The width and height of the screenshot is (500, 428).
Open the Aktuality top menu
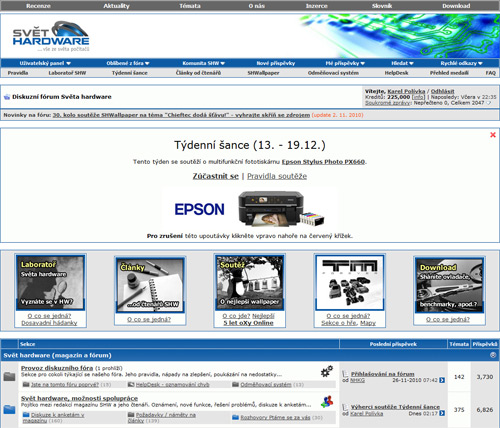116,6
